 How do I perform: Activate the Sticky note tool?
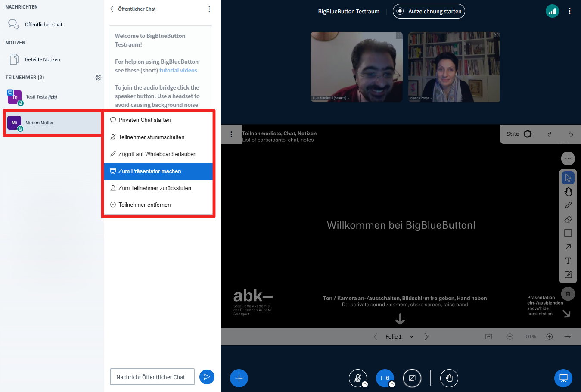[568, 274]
